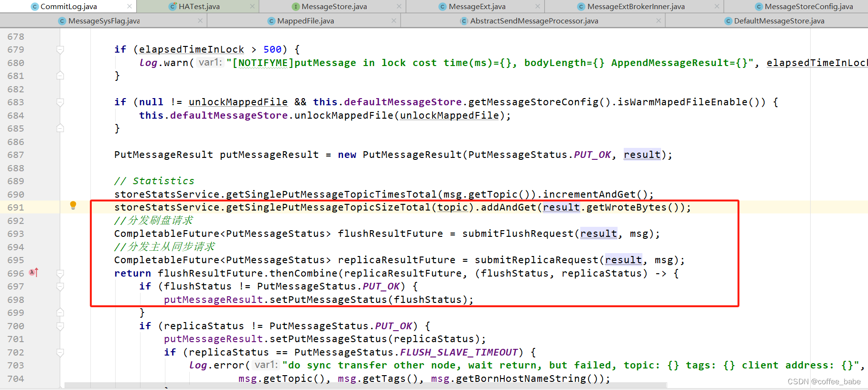868x390 pixels.
Task: Close the MappedFile.java tab
Action: click(394, 21)
